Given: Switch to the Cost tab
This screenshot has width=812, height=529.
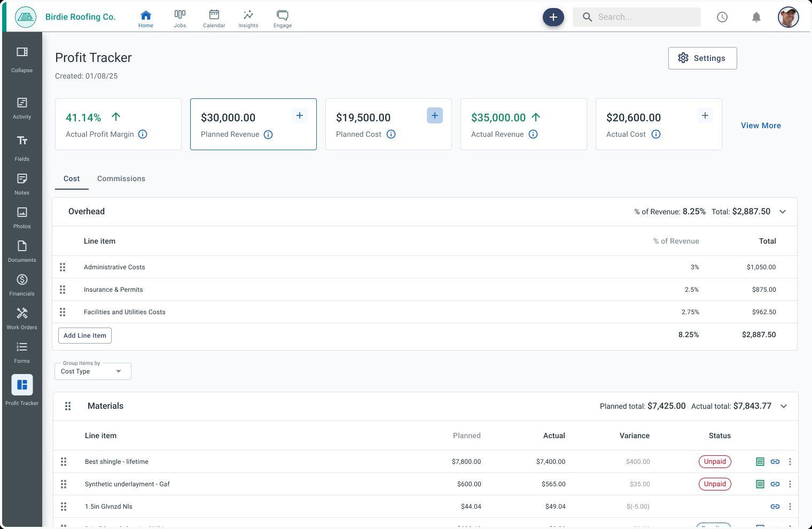Looking at the screenshot, I should click(x=72, y=179).
